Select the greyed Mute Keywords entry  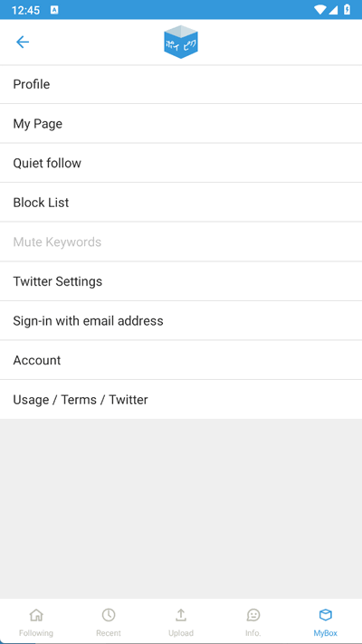(181, 241)
